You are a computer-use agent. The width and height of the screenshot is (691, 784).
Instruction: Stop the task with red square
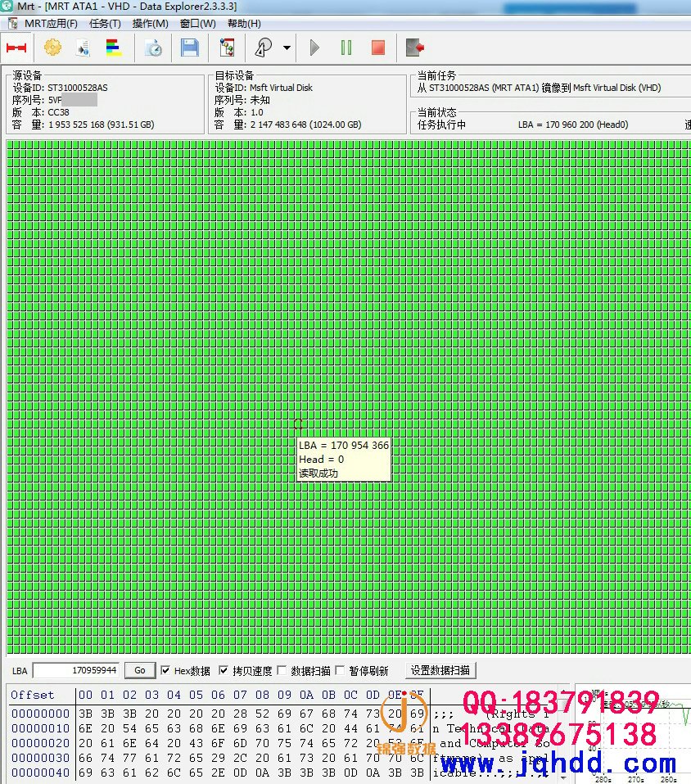pyautogui.click(x=378, y=48)
